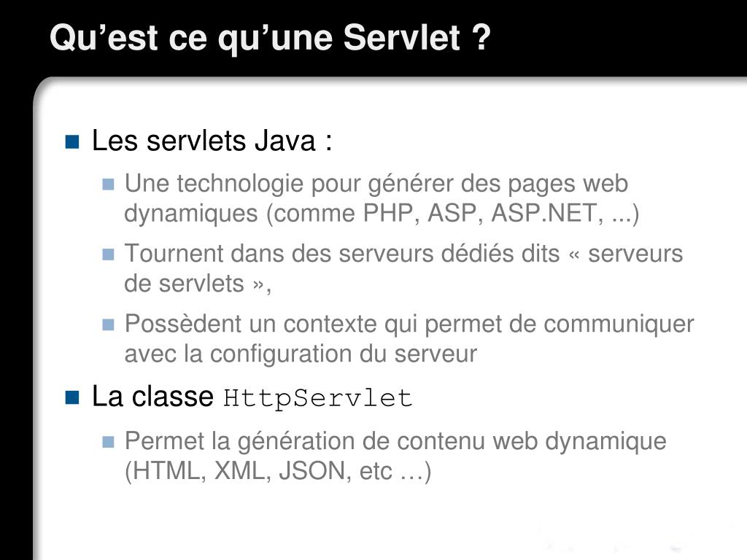Viewport: 747px width, 560px height.
Task: Click the slide title 'Qu'est ce qu'une Servlet ?'
Action: tap(270, 38)
